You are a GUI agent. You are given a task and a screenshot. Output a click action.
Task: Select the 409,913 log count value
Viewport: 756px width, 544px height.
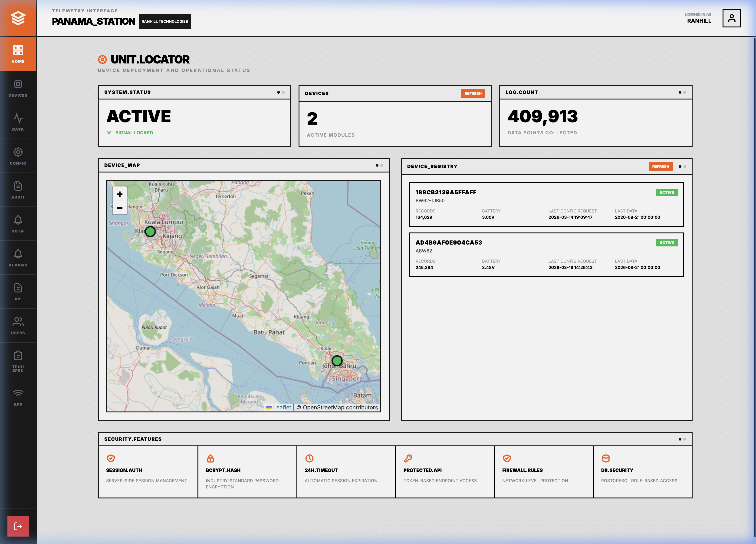pos(543,116)
